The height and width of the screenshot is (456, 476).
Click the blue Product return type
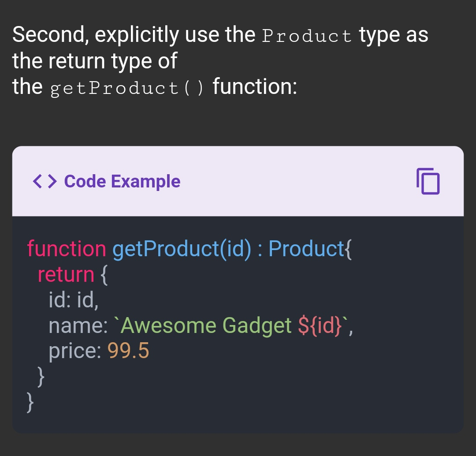tap(306, 248)
